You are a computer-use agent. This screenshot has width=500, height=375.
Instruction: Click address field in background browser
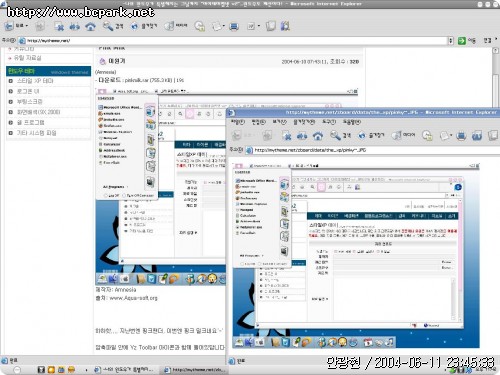pos(233,41)
